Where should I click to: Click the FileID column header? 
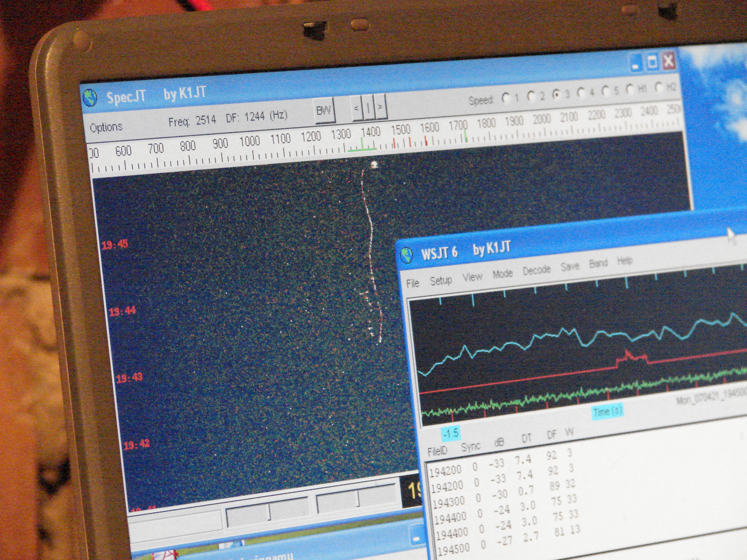click(437, 451)
